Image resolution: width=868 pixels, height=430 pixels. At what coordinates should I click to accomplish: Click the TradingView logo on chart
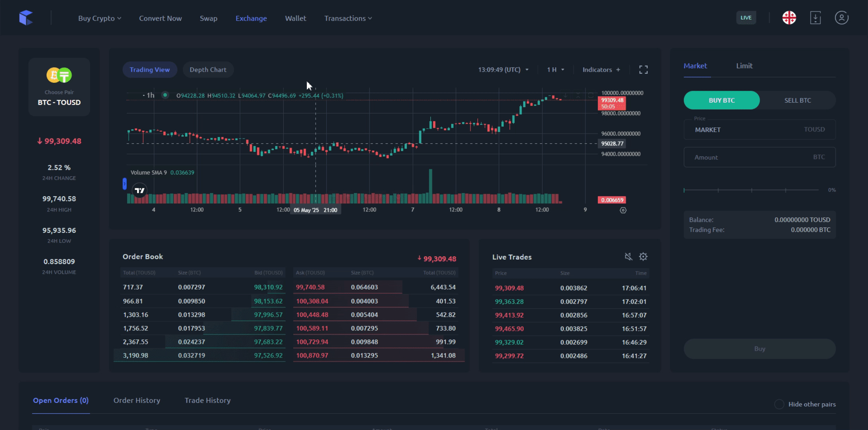pos(139,191)
